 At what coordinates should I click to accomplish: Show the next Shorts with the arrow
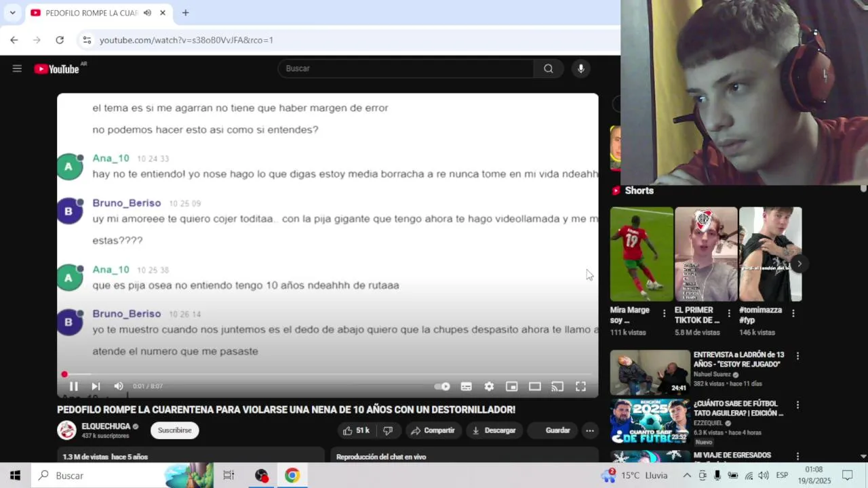[799, 264]
